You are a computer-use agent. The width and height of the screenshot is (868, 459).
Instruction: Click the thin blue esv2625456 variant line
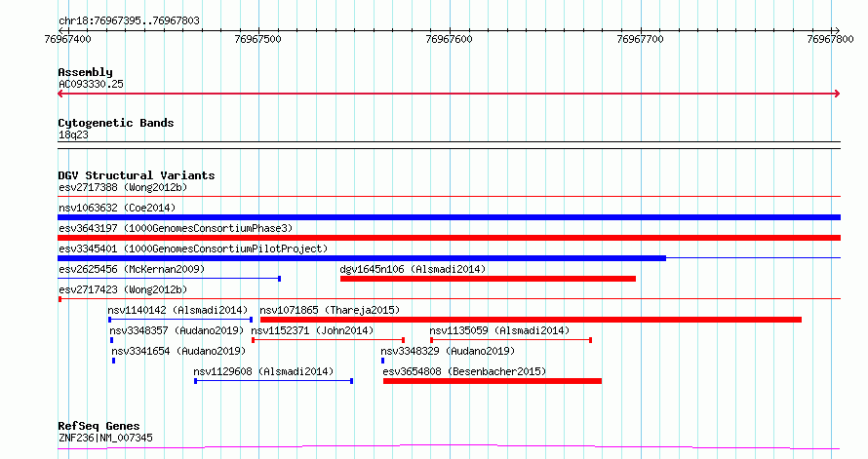click(x=170, y=279)
